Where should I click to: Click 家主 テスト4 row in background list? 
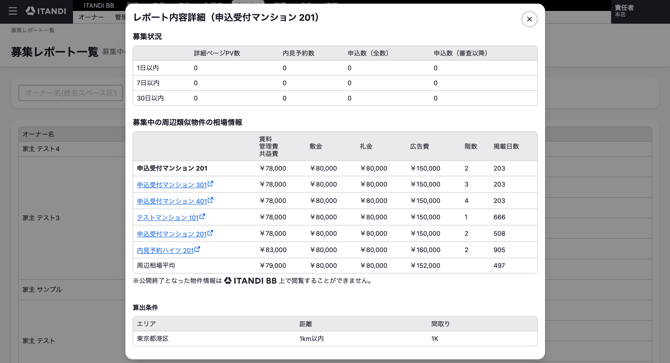tap(41, 149)
